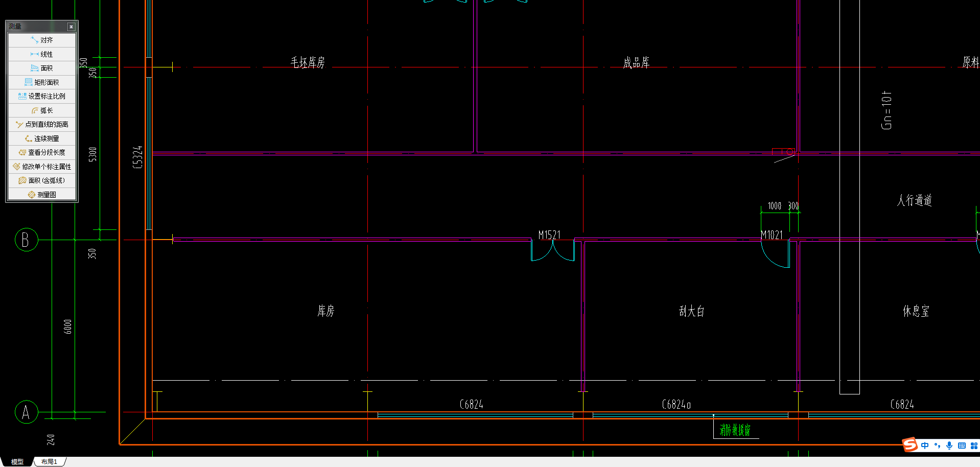Open the Sogou input method logo
980x467 pixels.
[x=910, y=445]
